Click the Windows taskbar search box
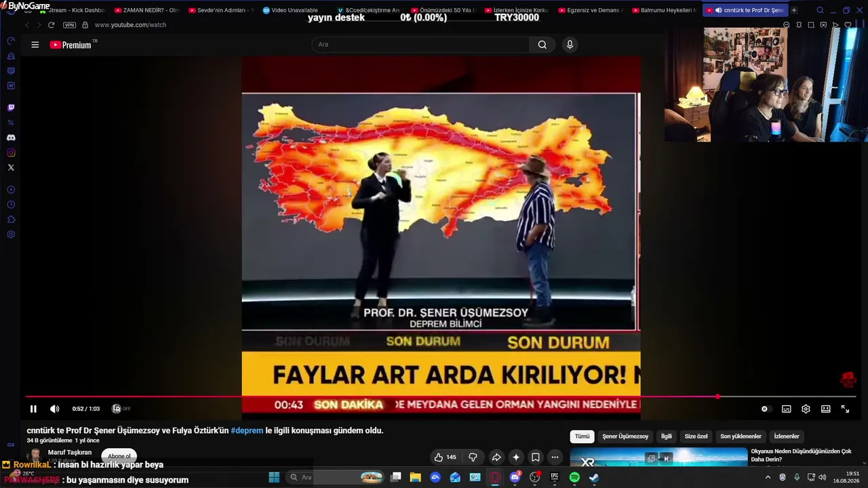The image size is (868, 488). (335, 477)
